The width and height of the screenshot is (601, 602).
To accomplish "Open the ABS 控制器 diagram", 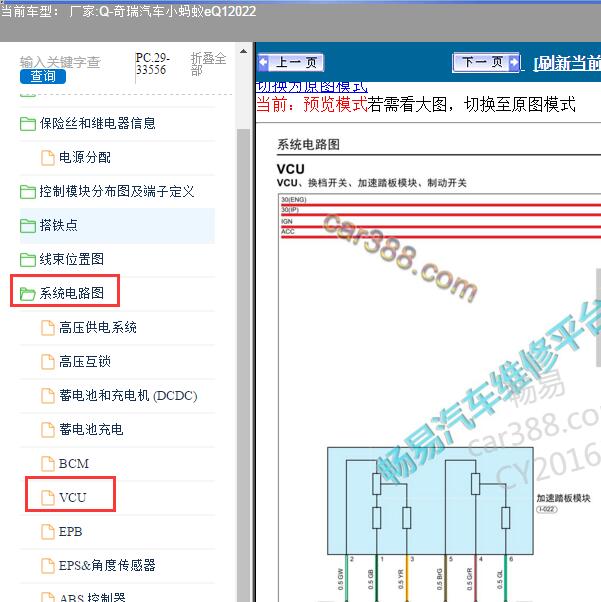I will (x=93, y=597).
